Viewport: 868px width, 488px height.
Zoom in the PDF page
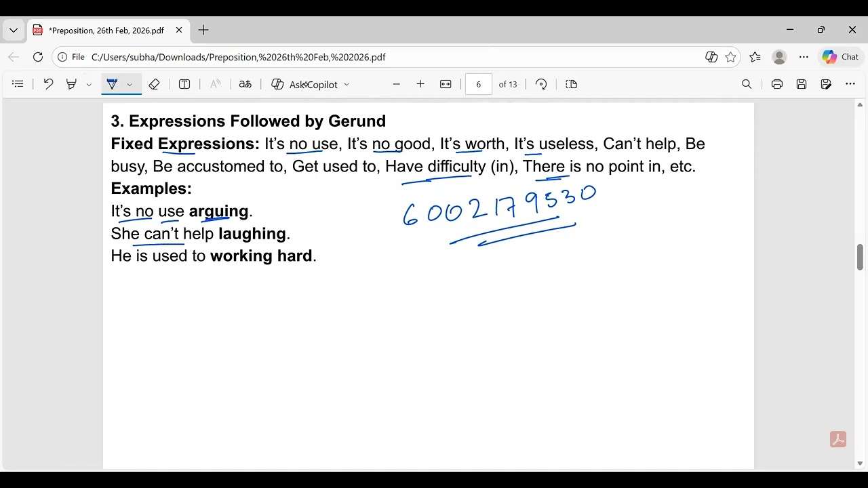point(420,84)
